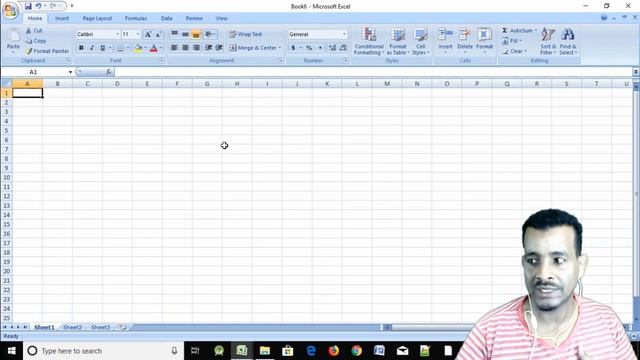Toggle Wrap Text
Viewport: 640px width, 360px height.
pos(246,34)
